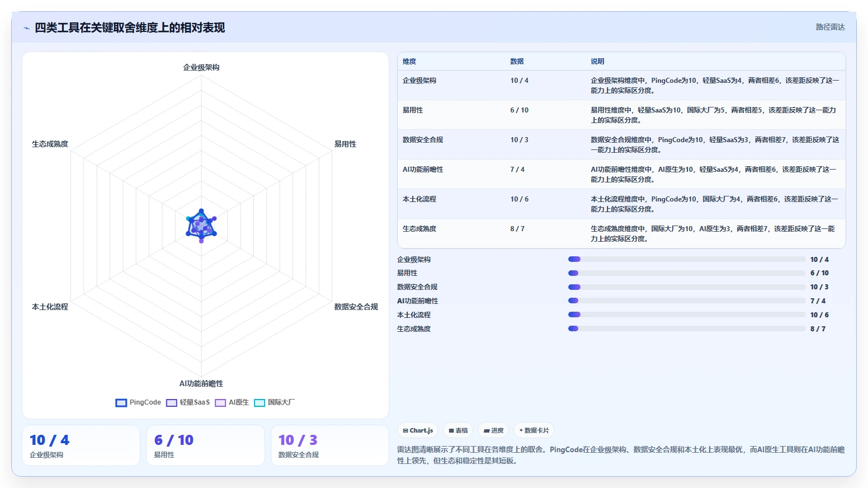Screen dimensions: 868x488
Task: Click the 表格 tag button
Action: pos(458,430)
